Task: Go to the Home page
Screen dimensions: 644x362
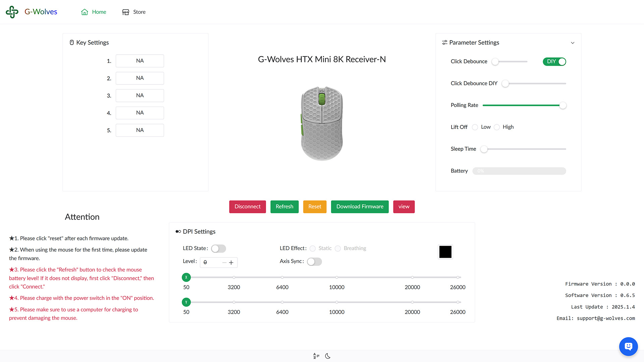Action: (94, 12)
